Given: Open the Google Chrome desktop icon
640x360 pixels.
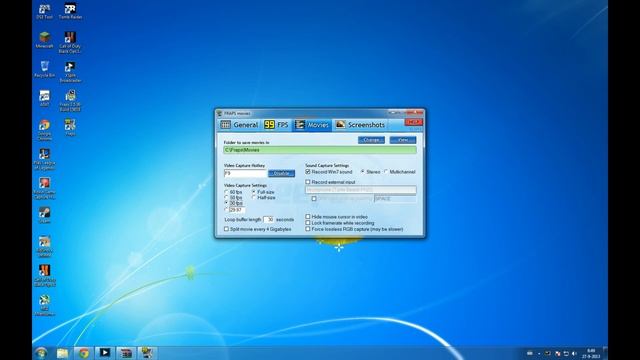Looking at the screenshot, I should [44, 130].
